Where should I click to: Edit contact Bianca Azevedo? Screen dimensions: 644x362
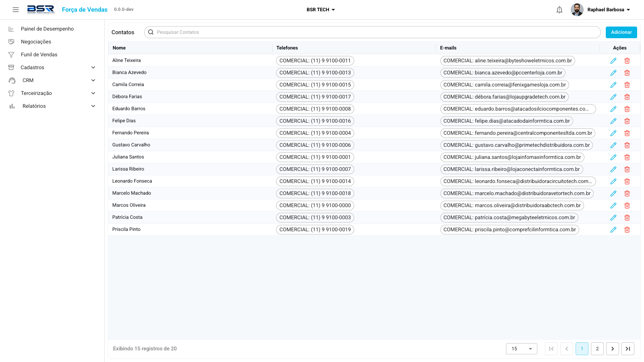point(613,73)
